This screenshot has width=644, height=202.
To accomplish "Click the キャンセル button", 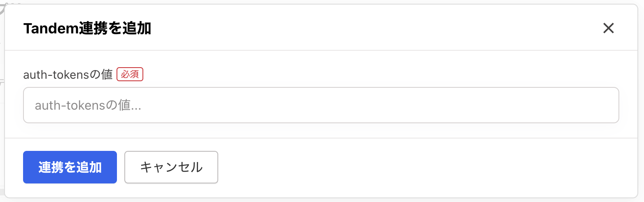I will click(171, 167).
